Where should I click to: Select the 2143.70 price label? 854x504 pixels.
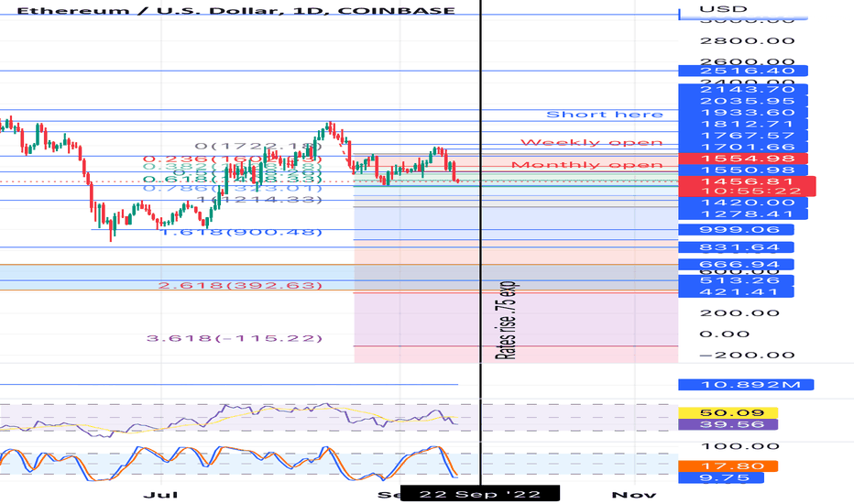tap(743, 90)
